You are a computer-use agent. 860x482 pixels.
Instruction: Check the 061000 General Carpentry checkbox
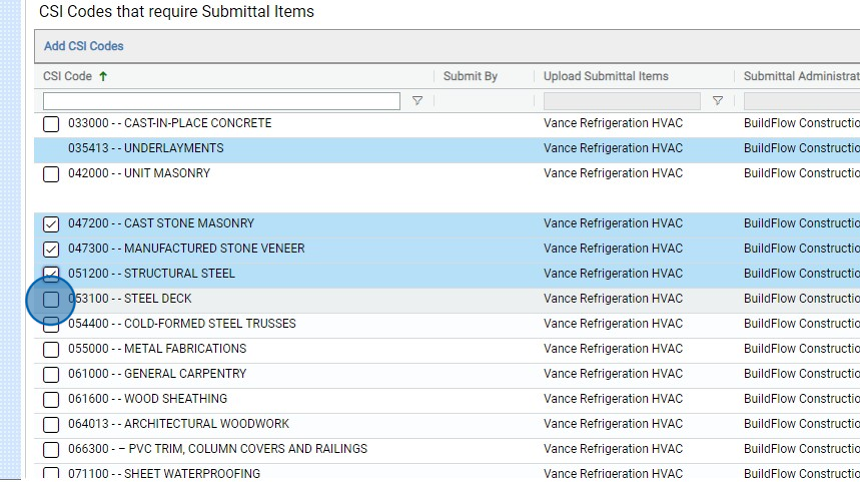click(51, 374)
